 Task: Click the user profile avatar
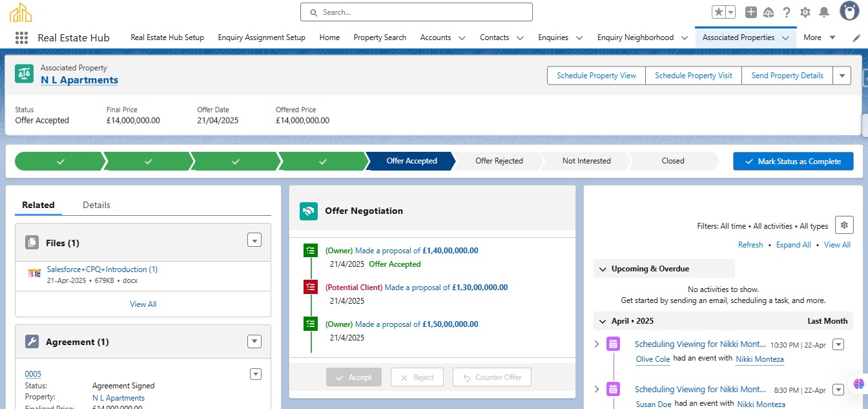click(x=849, y=11)
